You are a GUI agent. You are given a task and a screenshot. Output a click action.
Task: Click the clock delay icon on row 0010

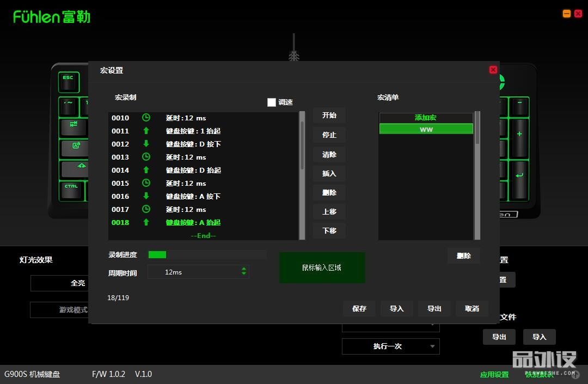[x=146, y=118]
